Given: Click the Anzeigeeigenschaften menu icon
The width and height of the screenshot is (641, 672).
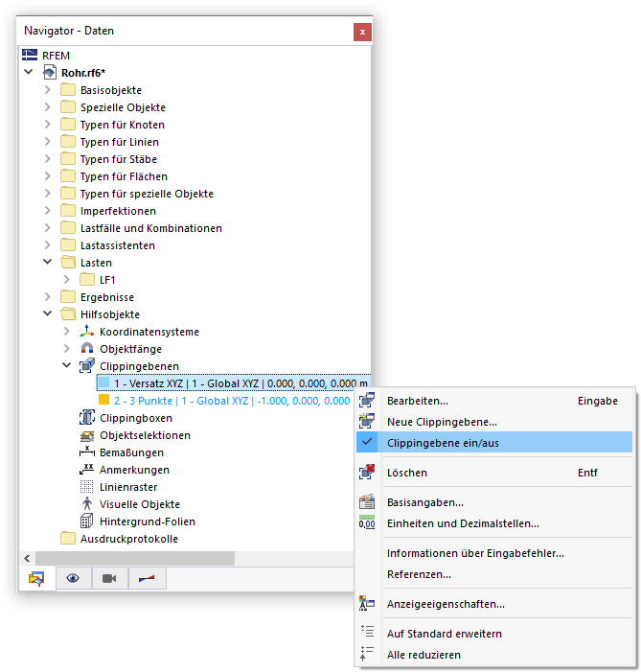Looking at the screenshot, I should click(x=367, y=603).
